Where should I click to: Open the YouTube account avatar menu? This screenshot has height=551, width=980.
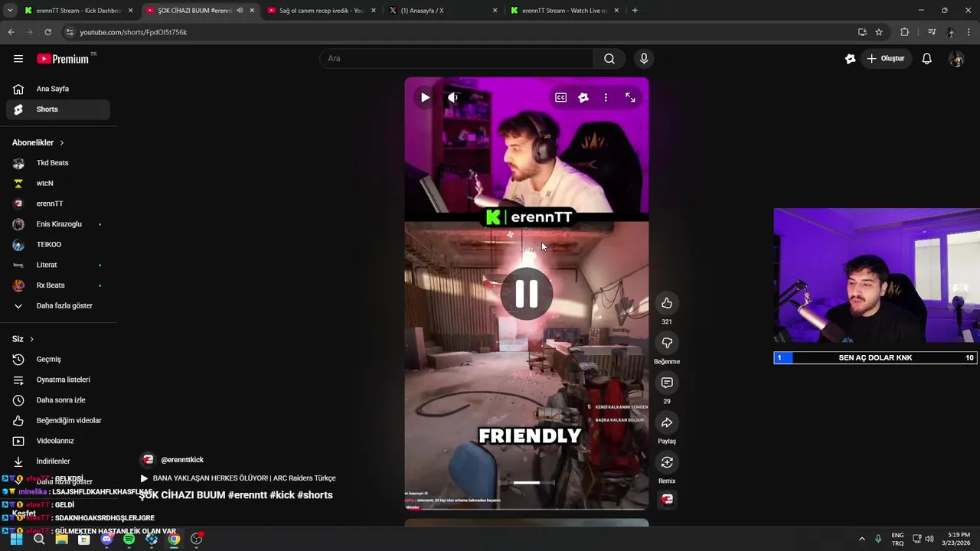[956, 59]
